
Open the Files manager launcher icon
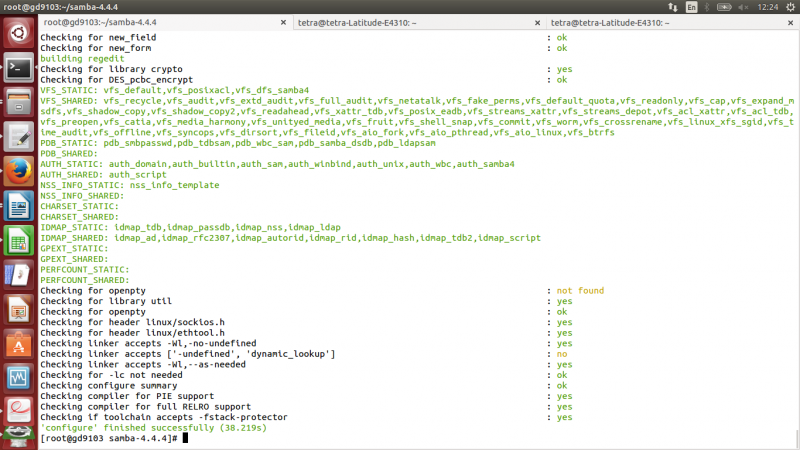point(19,103)
